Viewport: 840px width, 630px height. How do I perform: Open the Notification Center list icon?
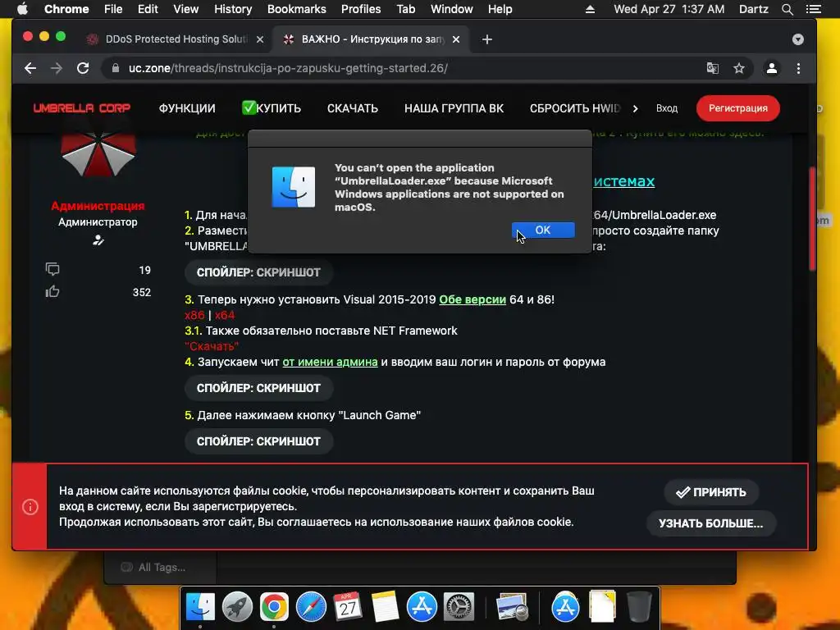(x=814, y=9)
